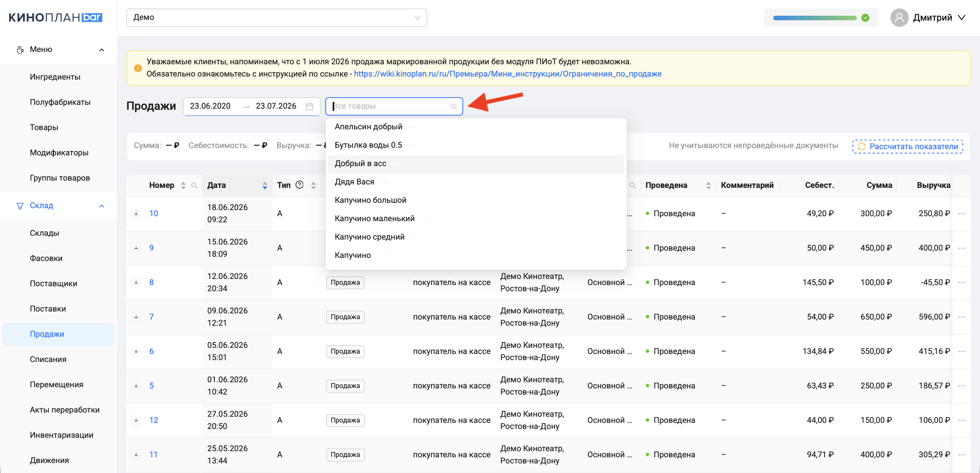Open actions menu for sale 6
This screenshot has height=473, width=980.
click(x=962, y=351)
